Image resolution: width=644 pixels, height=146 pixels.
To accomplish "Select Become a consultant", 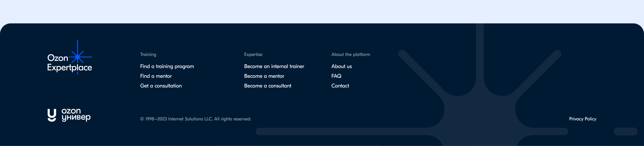I will coord(267,86).
